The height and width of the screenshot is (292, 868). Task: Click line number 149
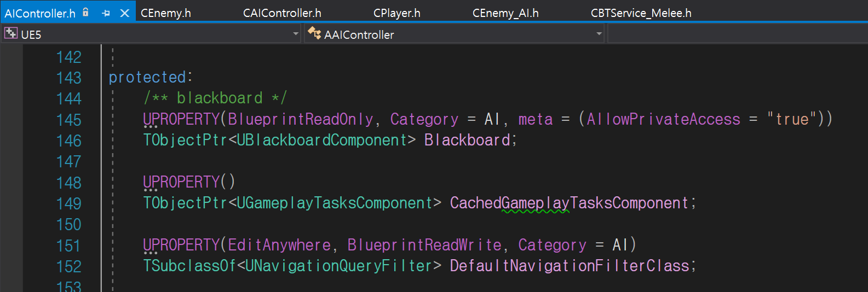click(x=68, y=204)
